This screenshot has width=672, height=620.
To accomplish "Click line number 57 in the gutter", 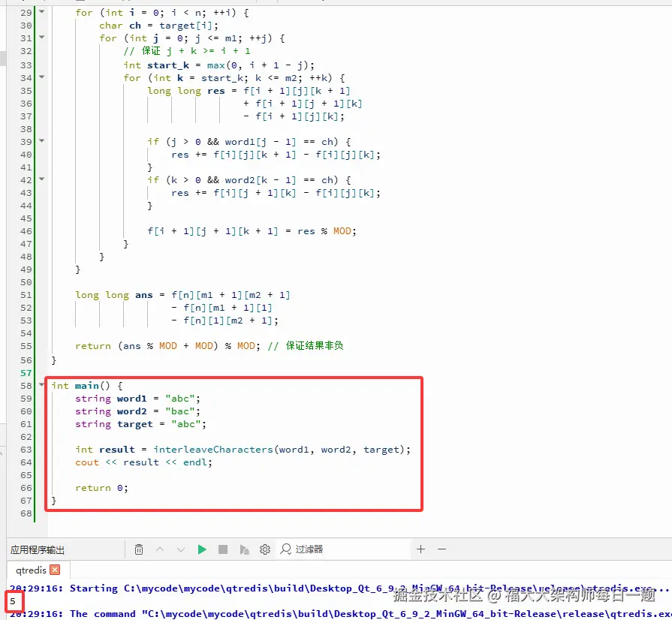I will (26, 373).
